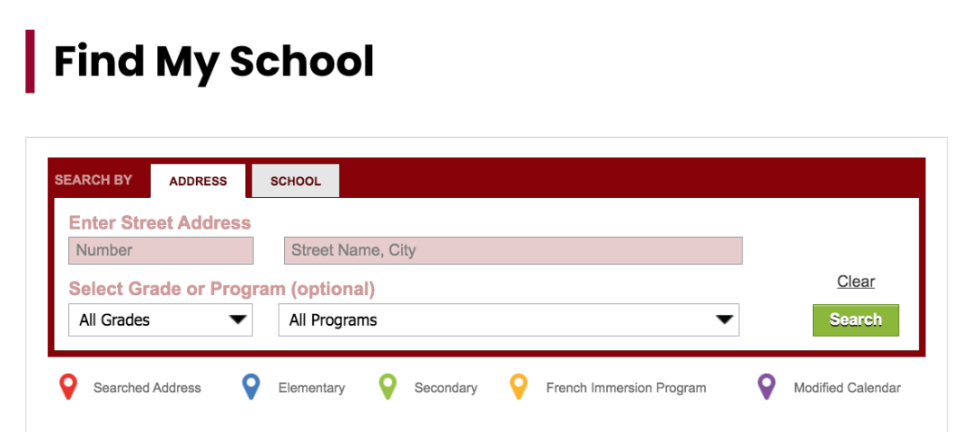This screenshot has width=980, height=432.
Task: Click the red Searched Address pin icon
Action: (x=67, y=387)
